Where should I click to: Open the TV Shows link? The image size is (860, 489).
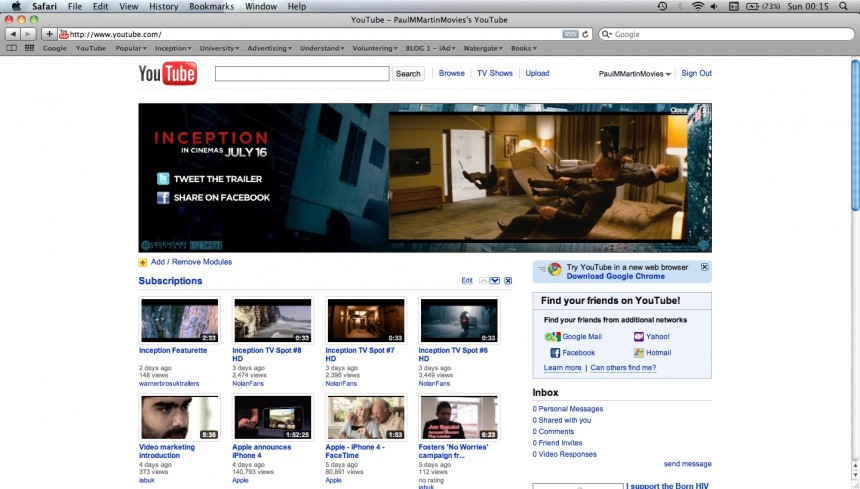tap(494, 73)
